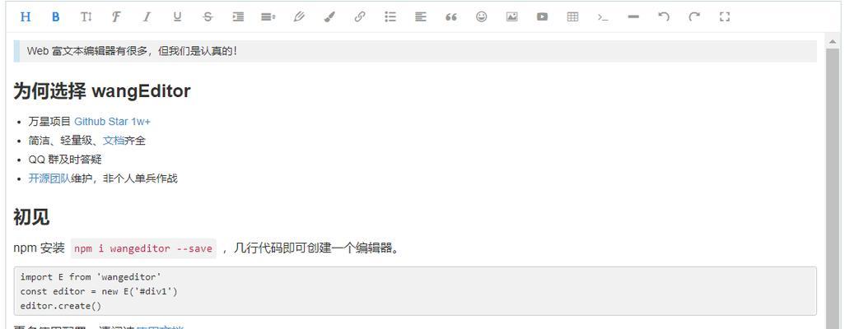Click code line import E from 'wangeditor'

click(x=91, y=277)
